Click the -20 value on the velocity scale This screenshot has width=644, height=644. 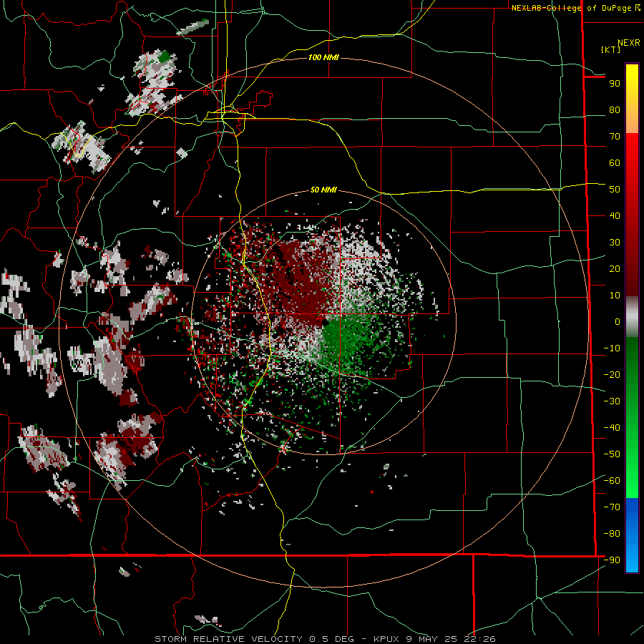coord(612,375)
